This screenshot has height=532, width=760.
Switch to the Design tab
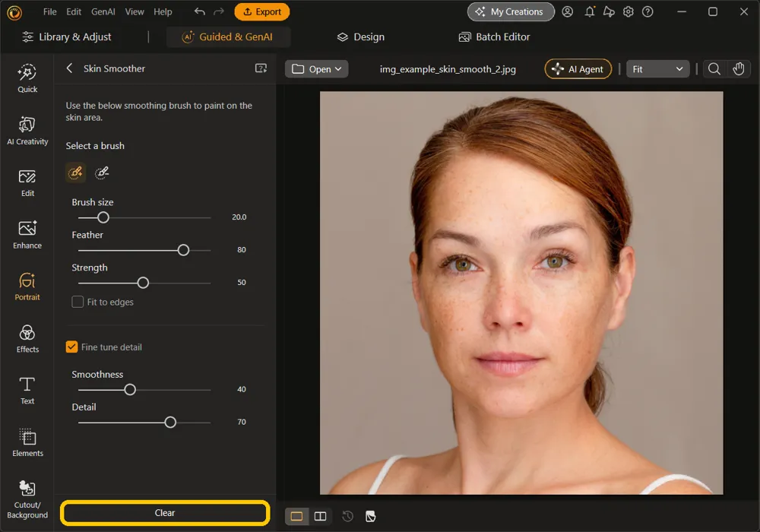(360, 36)
